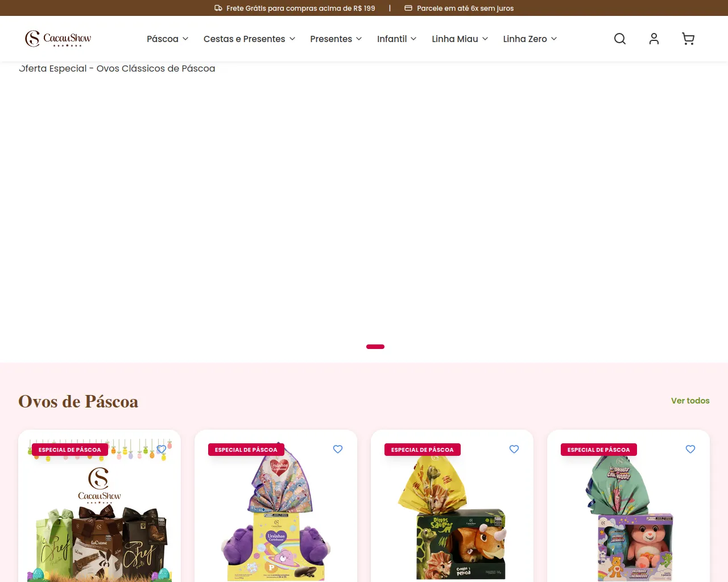Expand the Cestas e Presentes chevron

292,39
